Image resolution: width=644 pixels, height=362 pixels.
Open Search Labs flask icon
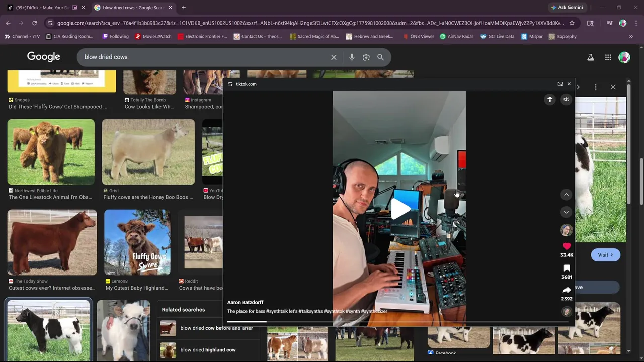pyautogui.click(x=591, y=57)
